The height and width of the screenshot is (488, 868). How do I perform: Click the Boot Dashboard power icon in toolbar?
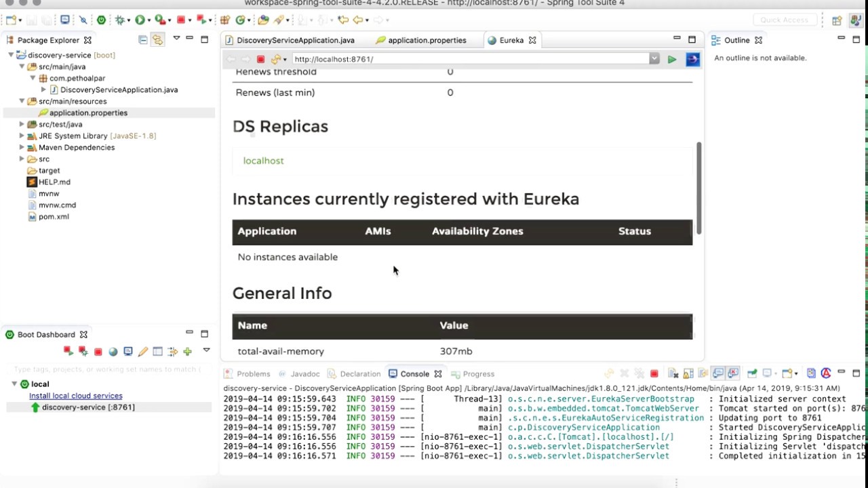pyautogui.click(x=101, y=20)
